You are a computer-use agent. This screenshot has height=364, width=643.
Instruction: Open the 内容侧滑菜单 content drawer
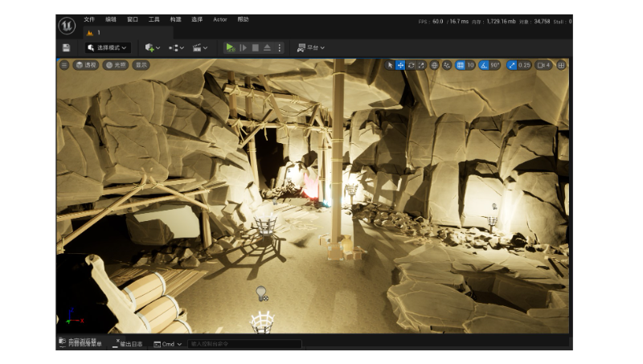click(x=80, y=342)
